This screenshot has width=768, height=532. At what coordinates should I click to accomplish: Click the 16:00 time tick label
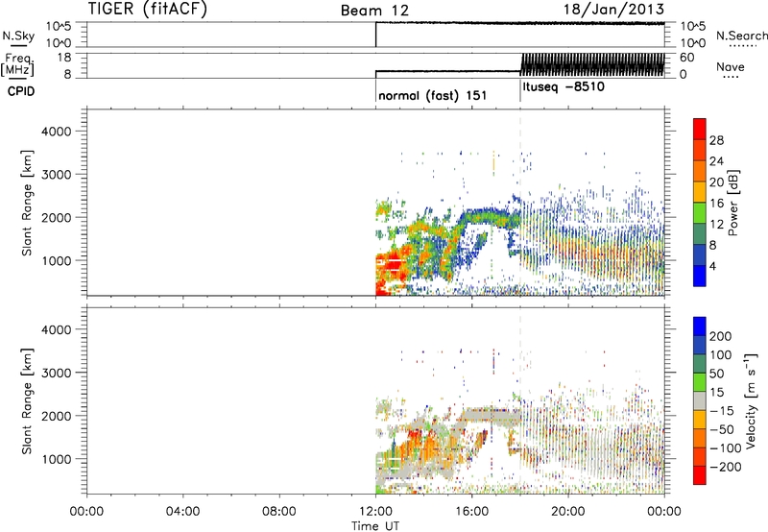(x=471, y=512)
